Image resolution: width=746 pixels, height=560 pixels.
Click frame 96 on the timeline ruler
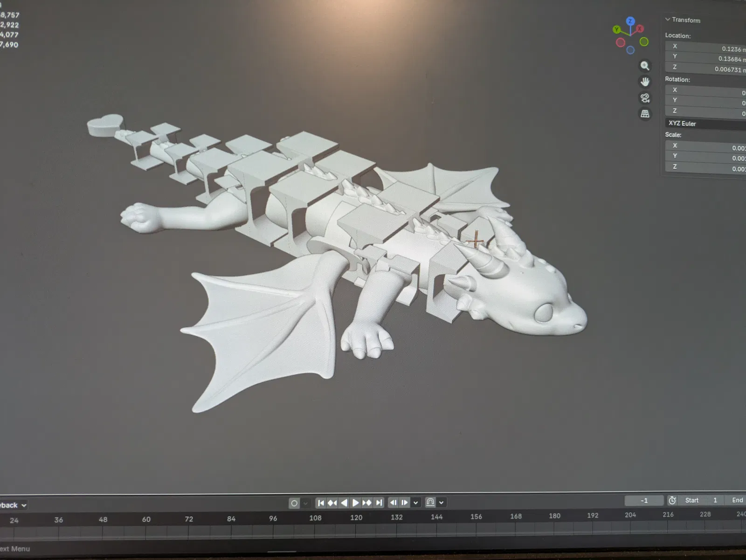tap(273, 519)
